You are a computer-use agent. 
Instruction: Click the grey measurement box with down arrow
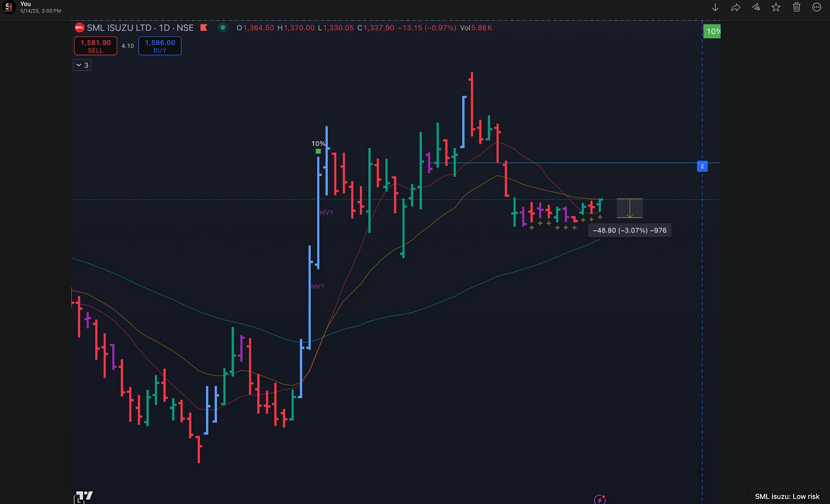pyautogui.click(x=629, y=208)
